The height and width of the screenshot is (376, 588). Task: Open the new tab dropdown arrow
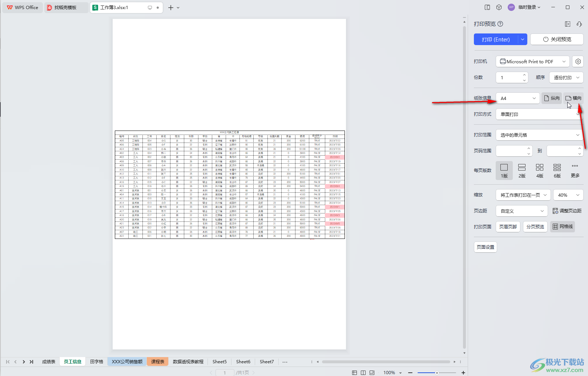pyautogui.click(x=178, y=7)
